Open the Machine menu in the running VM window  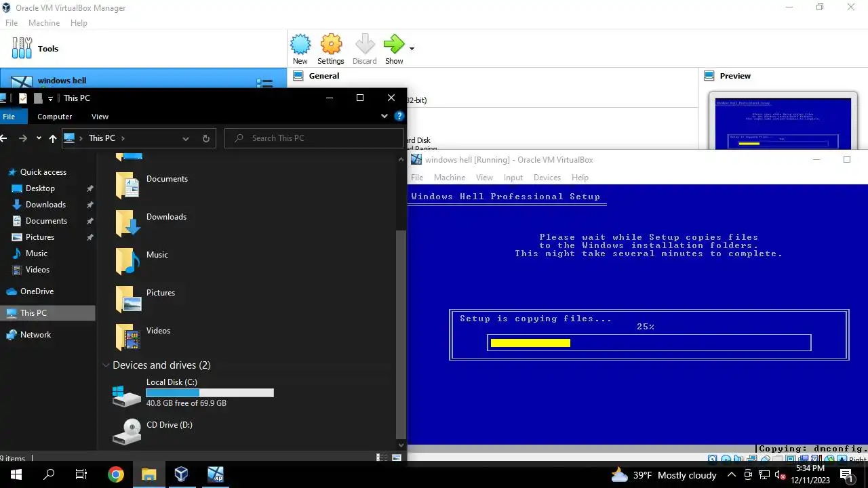pyautogui.click(x=450, y=178)
